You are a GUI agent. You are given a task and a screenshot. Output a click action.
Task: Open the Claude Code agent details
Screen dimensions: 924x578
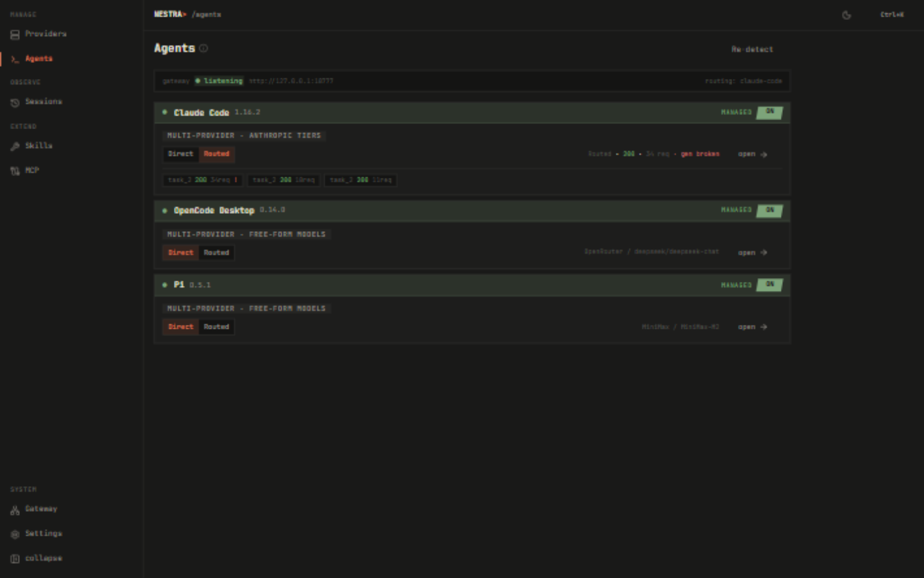click(x=753, y=154)
